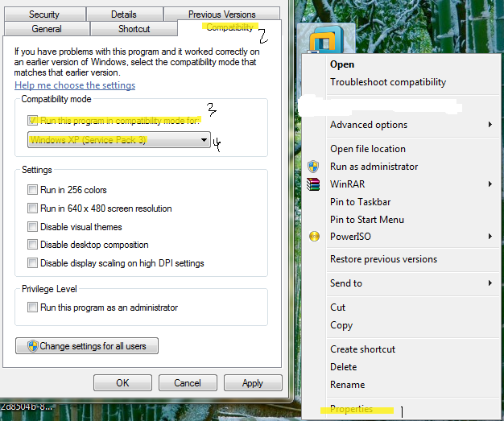Switch to the General tab
The width and height of the screenshot is (504, 421).
tap(47, 29)
